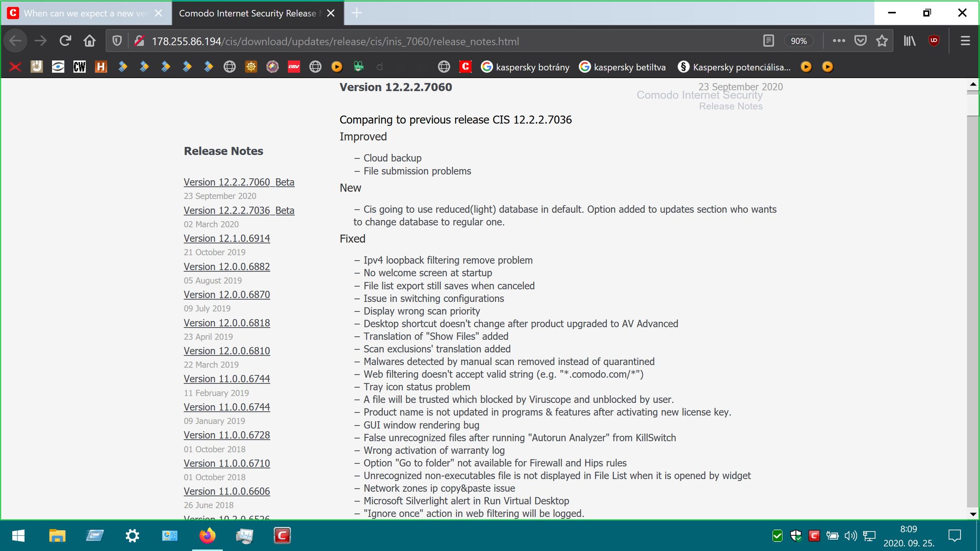Image resolution: width=980 pixels, height=551 pixels.
Task: Open Version 12.1.0.6914 release notes
Action: (x=227, y=238)
